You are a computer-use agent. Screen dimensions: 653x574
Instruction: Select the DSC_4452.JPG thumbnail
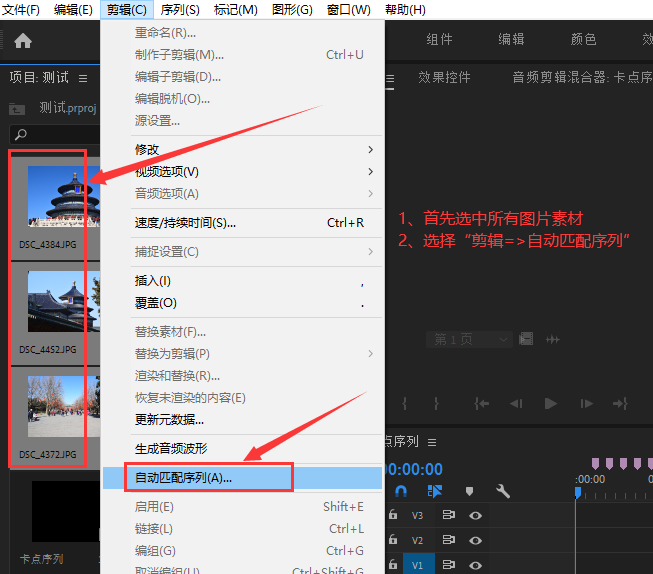(64, 301)
